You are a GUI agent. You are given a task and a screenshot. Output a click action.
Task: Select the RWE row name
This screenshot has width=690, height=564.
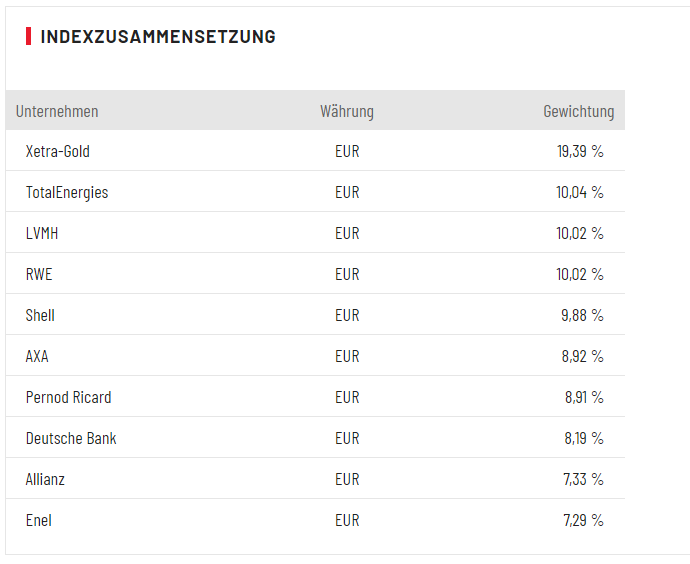click(x=39, y=275)
